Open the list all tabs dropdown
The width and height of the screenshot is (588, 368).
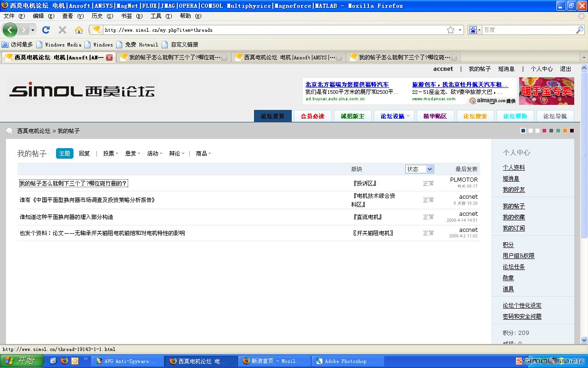tap(584, 57)
